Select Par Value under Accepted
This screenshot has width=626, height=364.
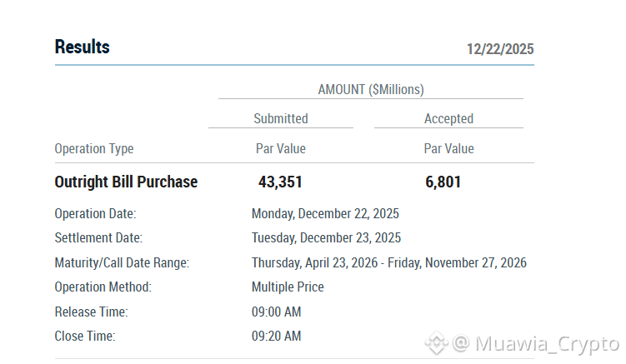pyautogui.click(x=448, y=149)
